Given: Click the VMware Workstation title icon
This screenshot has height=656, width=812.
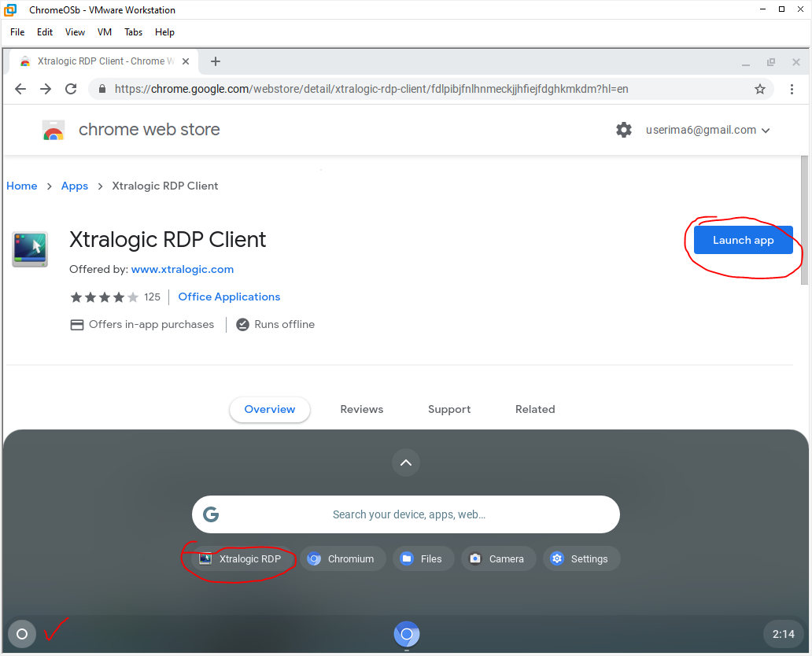Looking at the screenshot, I should click(x=10, y=10).
